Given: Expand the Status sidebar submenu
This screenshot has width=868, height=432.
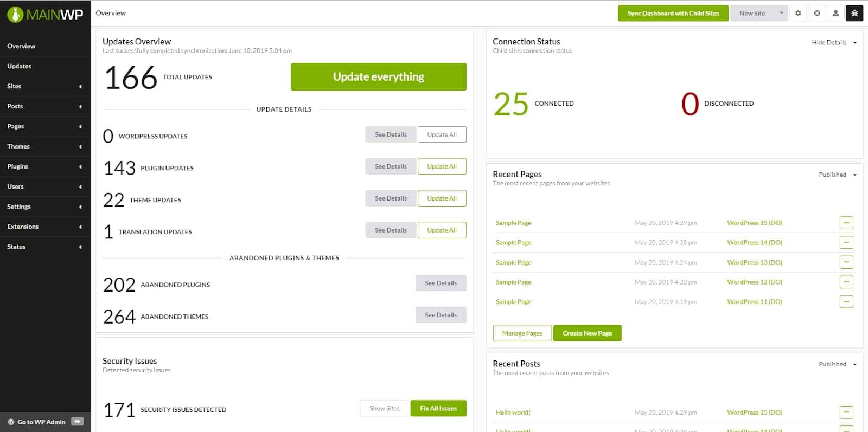Looking at the screenshot, I should coord(80,247).
